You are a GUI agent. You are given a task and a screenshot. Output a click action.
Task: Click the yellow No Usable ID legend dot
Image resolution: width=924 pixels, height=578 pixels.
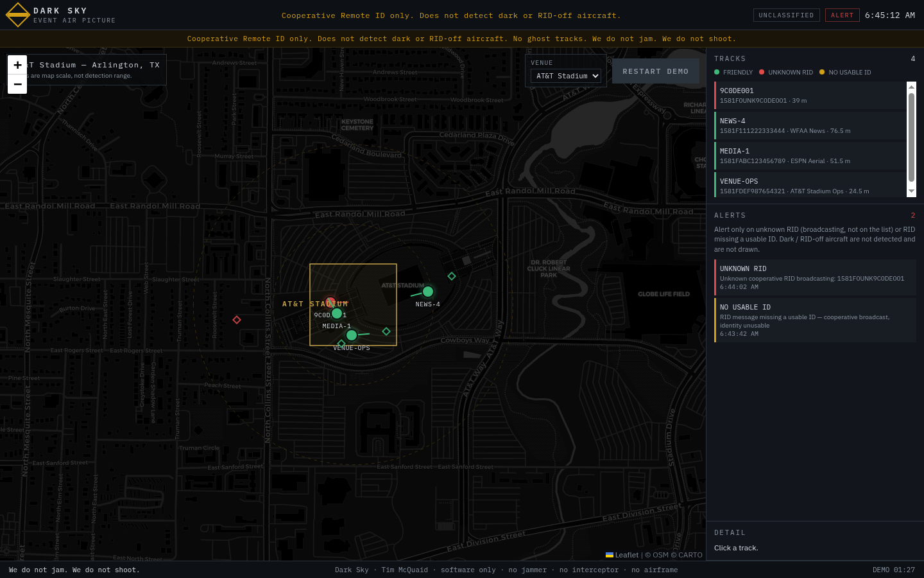coord(822,72)
